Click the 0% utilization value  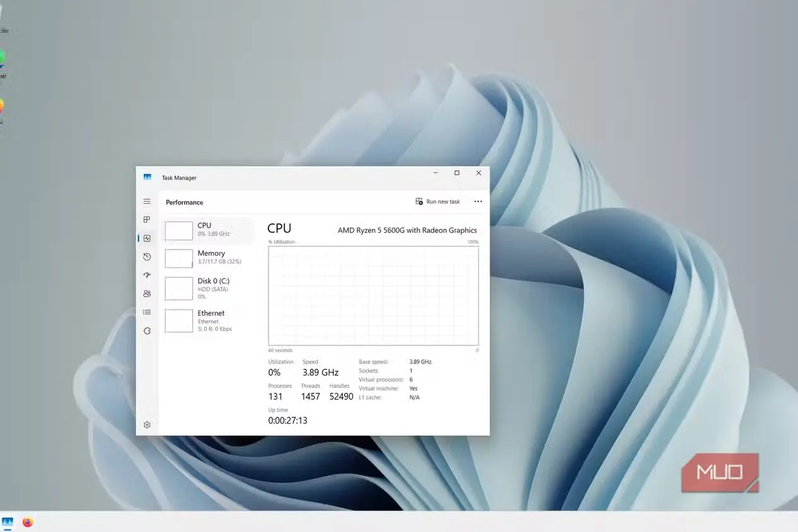pos(274,373)
